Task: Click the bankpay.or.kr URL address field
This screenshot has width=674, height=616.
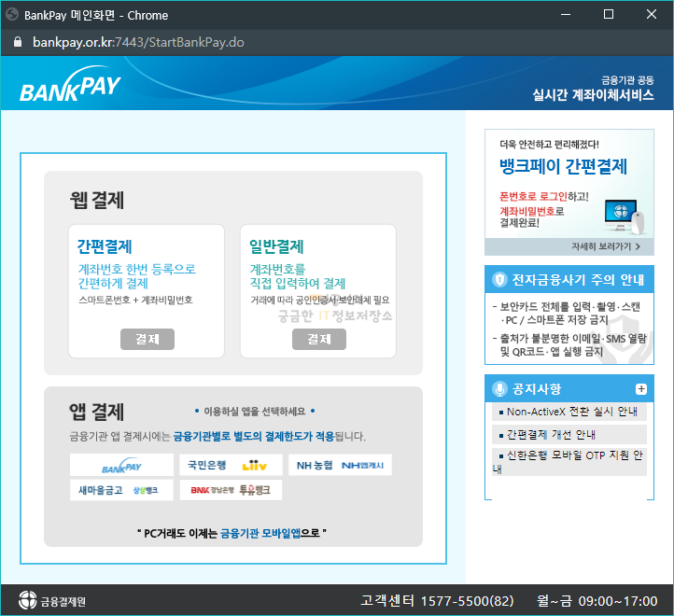Action: pos(138,42)
